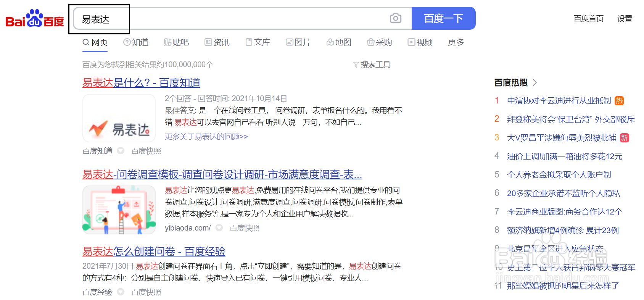Switch to the 地图 tab

pos(339,42)
